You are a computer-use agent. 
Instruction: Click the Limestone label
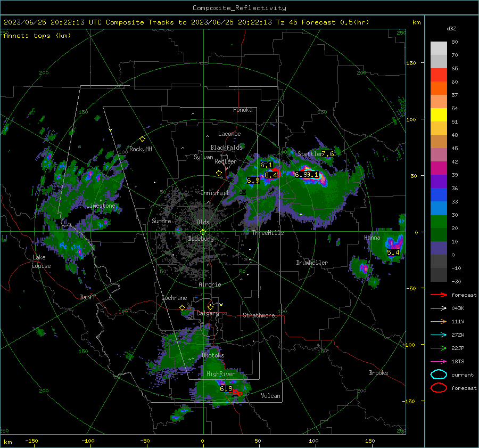pyautogui.click(x=101, y=206)
